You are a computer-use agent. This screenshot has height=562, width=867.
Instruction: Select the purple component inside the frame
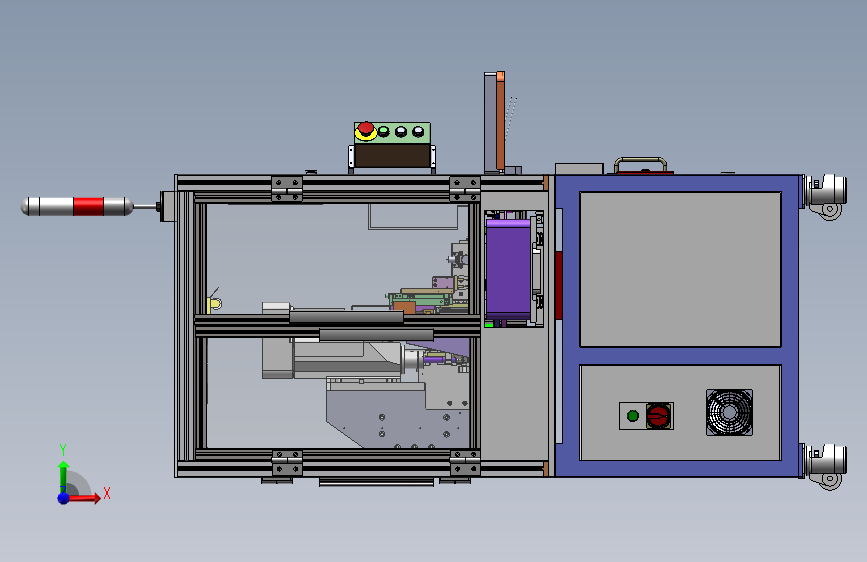tap(508, 270)
